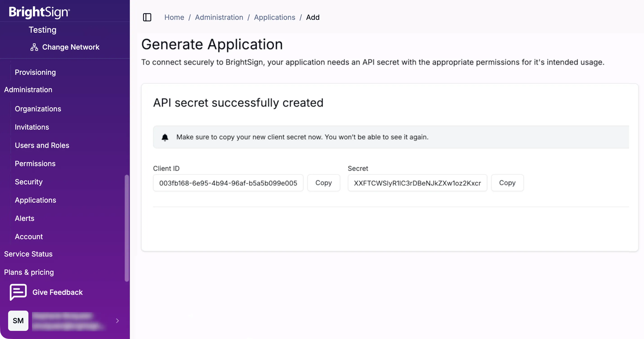This screenshot has width=644, height=339.
Task: Click the Client ID input field
Action: coord(228,183)
